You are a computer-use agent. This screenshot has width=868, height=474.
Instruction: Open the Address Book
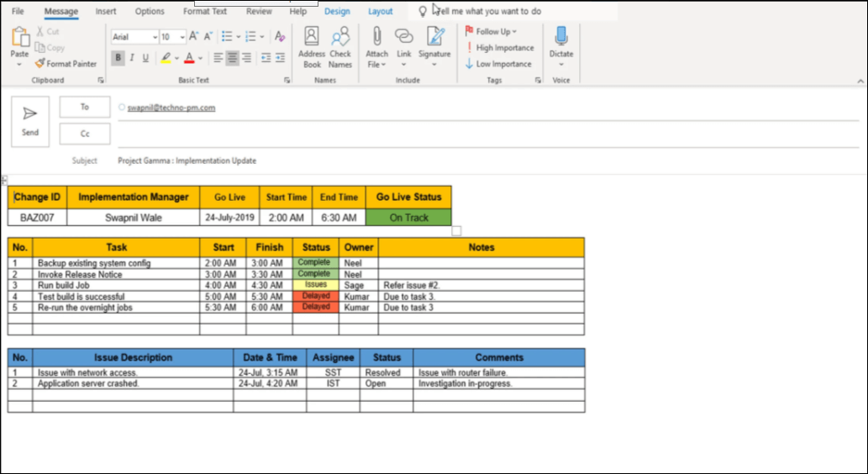click(x=312, y=47)
